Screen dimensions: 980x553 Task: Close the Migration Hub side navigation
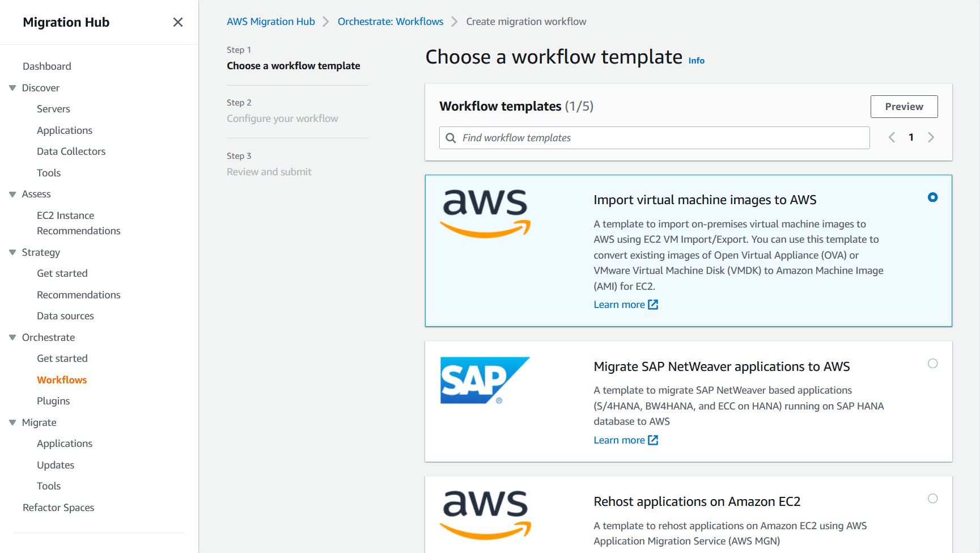pyautogui.click(x=178, y=22)
